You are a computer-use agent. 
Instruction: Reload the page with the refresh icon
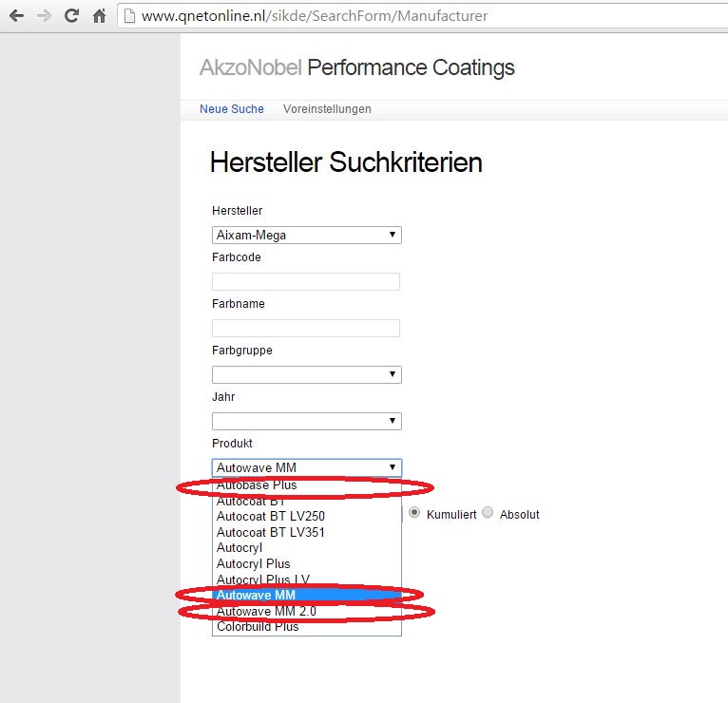(x=71, y=16)
